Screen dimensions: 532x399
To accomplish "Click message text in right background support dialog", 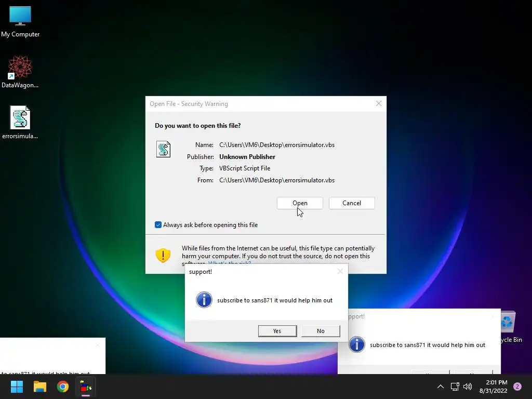I will click(x=428, y=345).
